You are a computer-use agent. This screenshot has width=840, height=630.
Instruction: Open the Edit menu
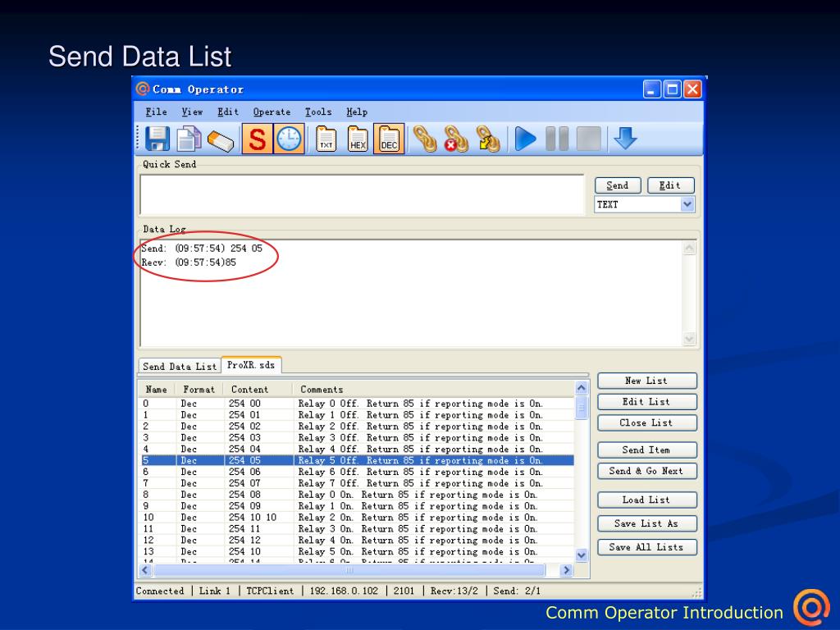point(228,112)
